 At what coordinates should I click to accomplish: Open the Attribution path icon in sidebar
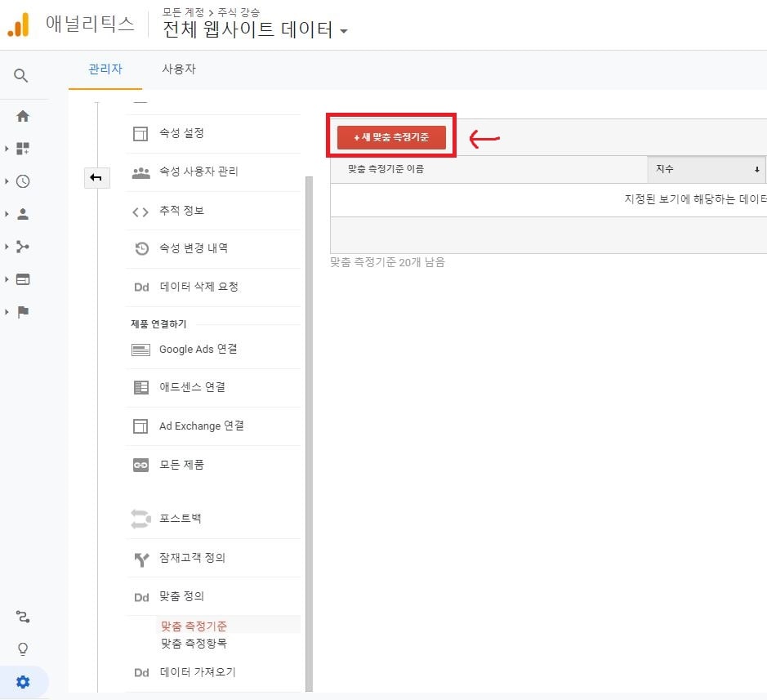point(23,617)
